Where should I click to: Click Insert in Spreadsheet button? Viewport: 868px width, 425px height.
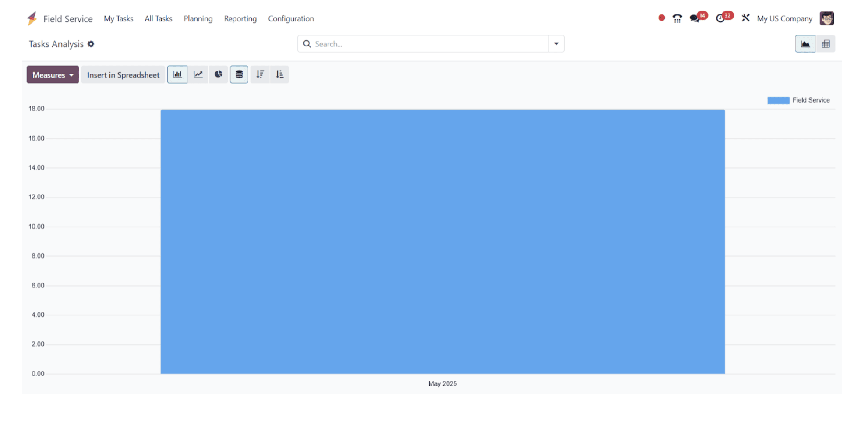[x=123, y=75]
